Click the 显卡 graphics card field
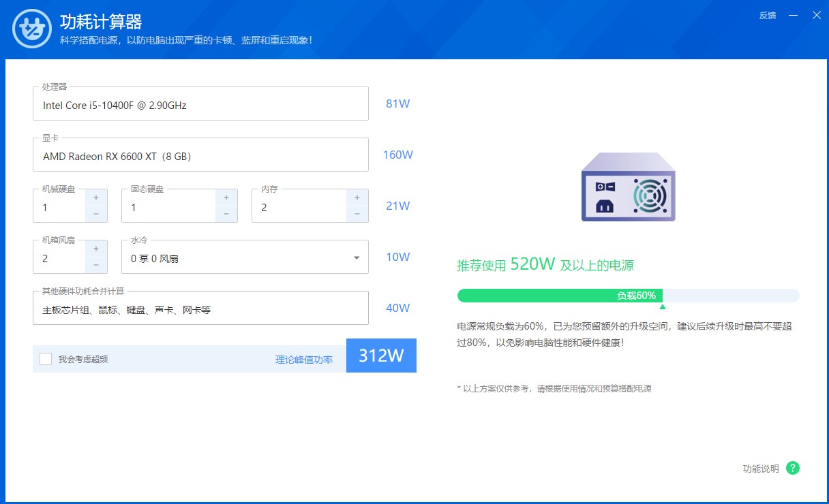Viewport: 829px width, 504px height. 200,156
